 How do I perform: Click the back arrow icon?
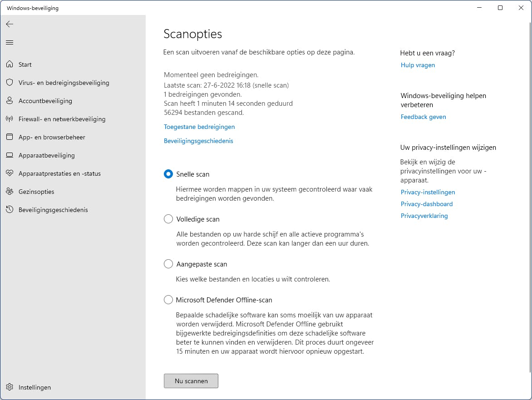(10, 24)
